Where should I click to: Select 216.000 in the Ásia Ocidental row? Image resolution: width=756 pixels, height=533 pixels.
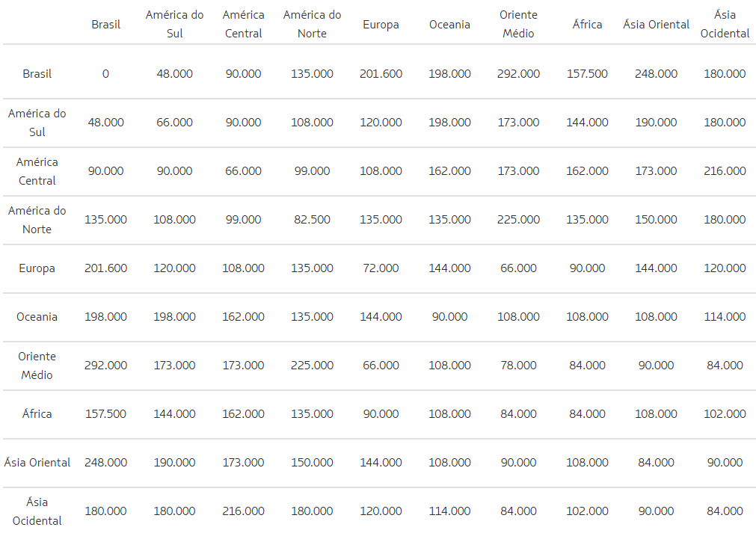pyautogui.click(x=243, y=511)
